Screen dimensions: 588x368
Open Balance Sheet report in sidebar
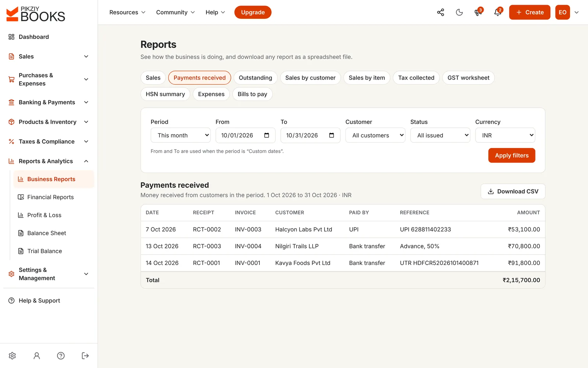tap(54, 233)
